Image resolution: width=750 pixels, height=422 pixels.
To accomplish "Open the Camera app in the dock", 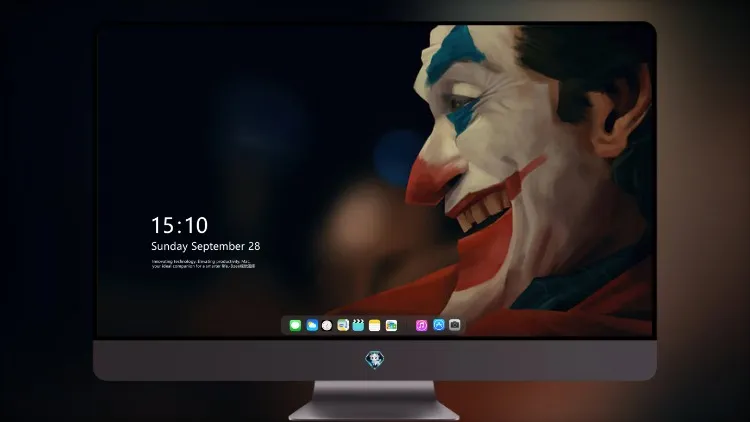I will pos(455,325).
